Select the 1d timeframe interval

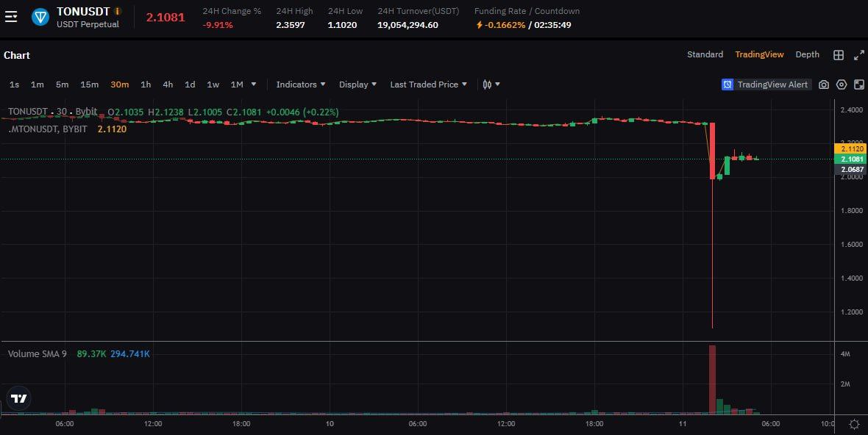tap(190, 85)
